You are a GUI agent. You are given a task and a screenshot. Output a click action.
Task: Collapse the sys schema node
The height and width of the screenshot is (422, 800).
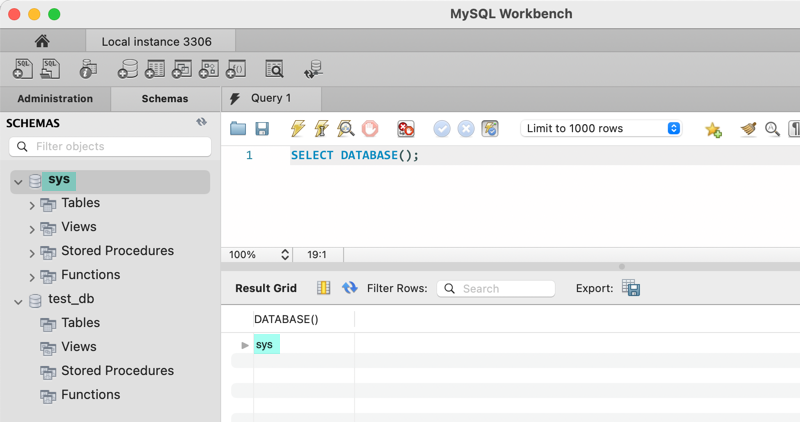coord(18,182)
